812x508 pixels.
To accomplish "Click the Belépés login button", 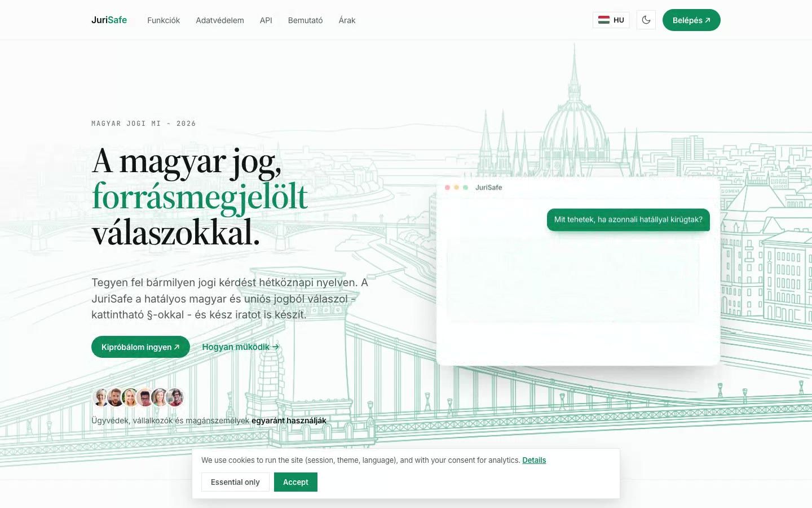I will click(691, 20).
